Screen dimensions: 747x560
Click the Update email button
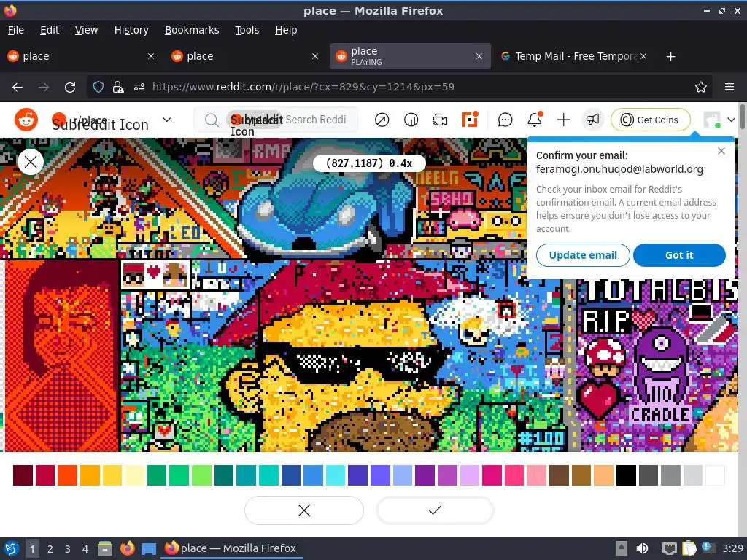click(x=583, y=255)
